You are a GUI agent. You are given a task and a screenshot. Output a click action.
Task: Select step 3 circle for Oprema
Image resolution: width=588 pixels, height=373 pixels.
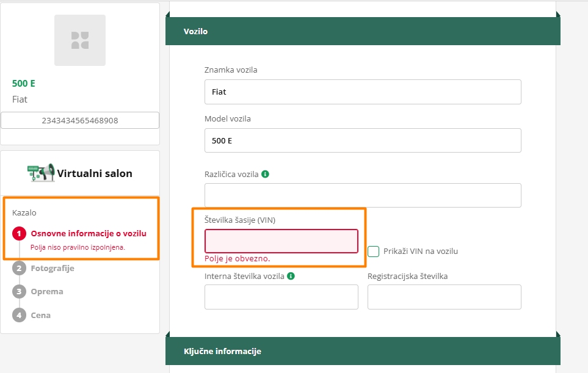tap(20, 291)
